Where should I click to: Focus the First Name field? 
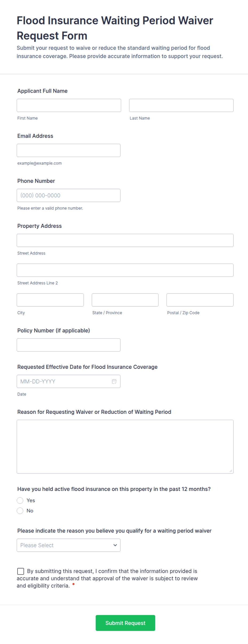(69, 105)
